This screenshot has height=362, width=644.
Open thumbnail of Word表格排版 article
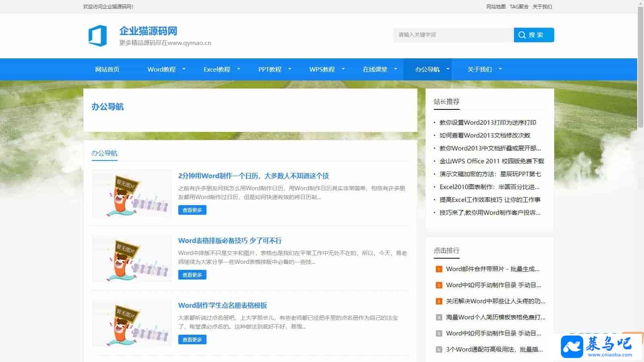[x=132, y=259]
